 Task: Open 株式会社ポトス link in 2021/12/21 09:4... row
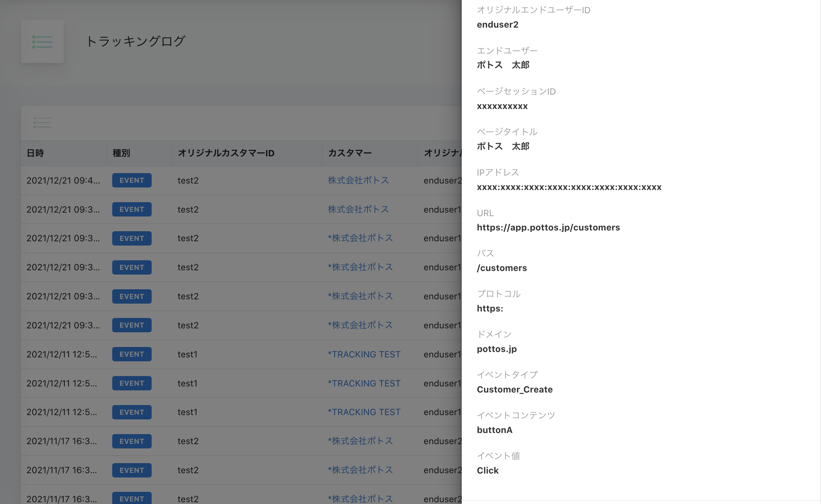(x=359, y=180)
